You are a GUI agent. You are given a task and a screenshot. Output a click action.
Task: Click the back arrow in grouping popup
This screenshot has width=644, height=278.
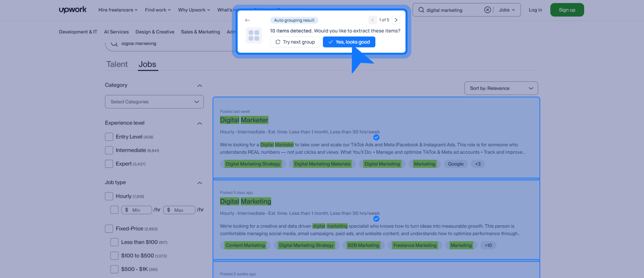(248, 20)
